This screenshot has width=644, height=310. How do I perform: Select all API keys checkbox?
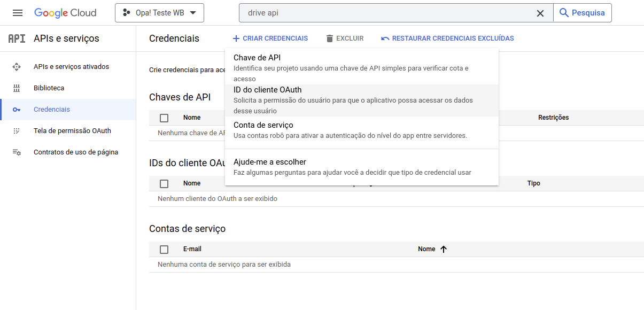coord(164,118)
